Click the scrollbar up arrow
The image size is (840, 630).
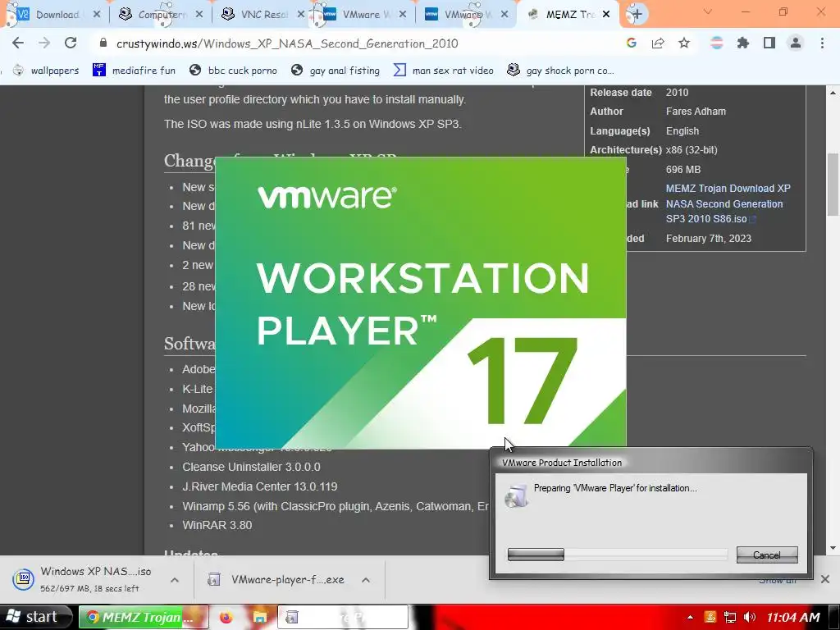click(833, 93)
